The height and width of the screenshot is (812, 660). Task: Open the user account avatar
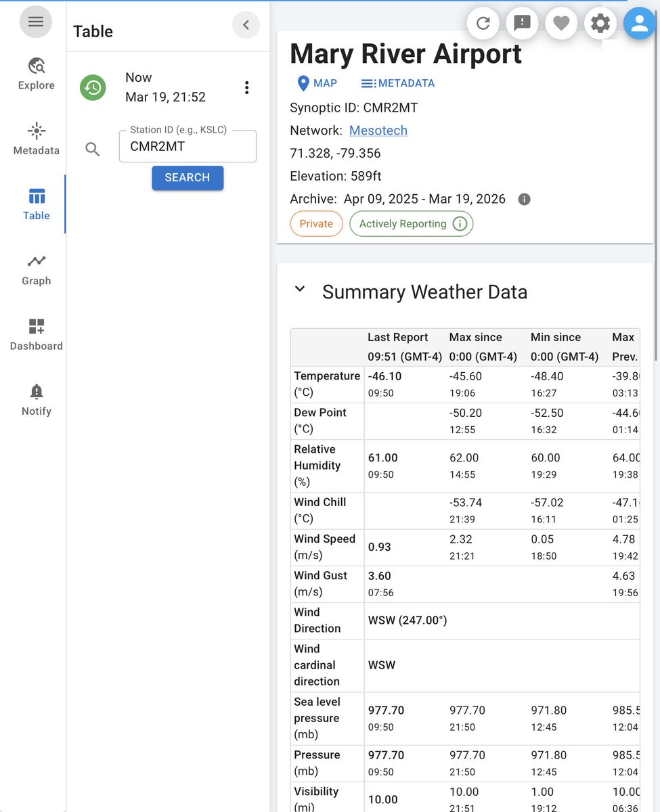pos(639,24)
